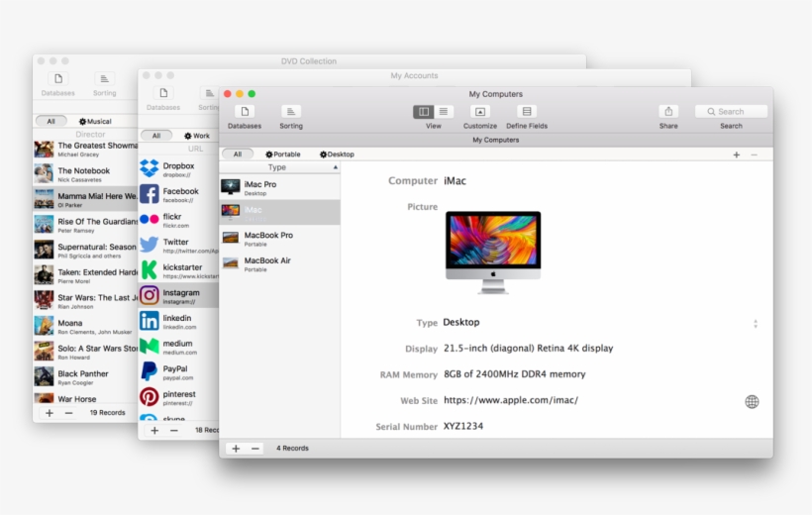This screenshot has height=515, width=812.
Task: Select the All filter in My Computers
Action: (238, 154)
